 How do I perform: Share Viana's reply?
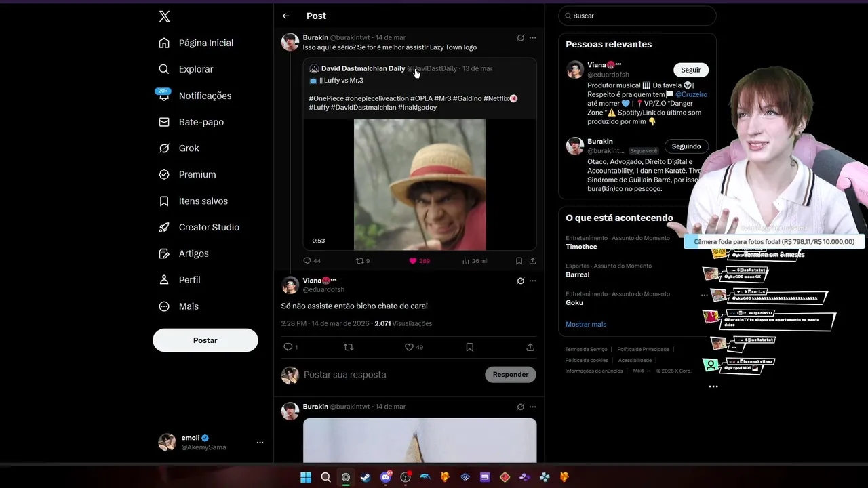click(530, 347)
